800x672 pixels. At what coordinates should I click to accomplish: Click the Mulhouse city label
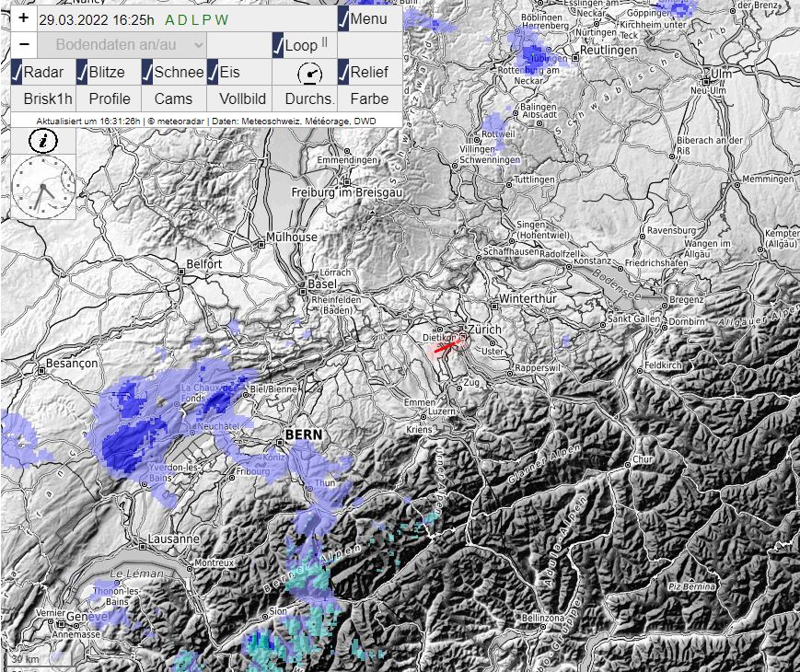[x=292, y=238]
